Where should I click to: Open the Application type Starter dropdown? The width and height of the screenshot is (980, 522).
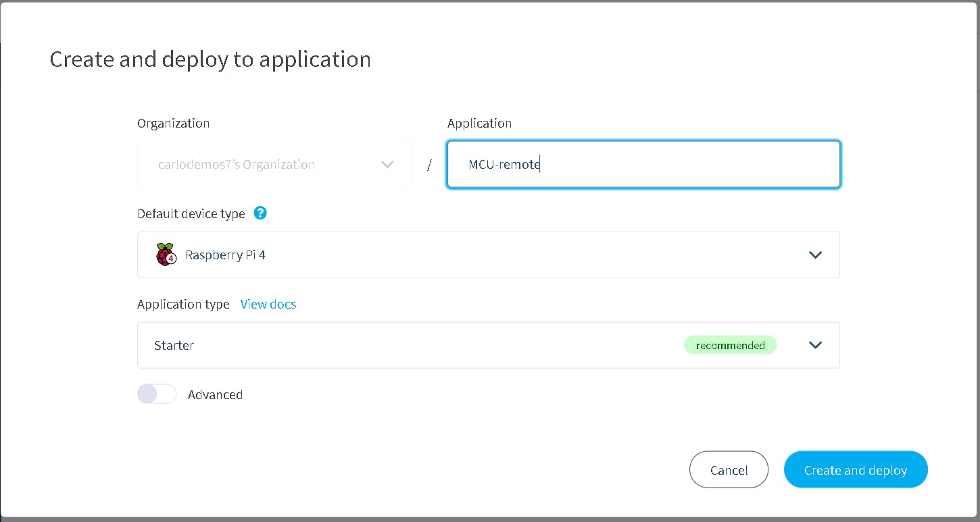tap(488, 345)
